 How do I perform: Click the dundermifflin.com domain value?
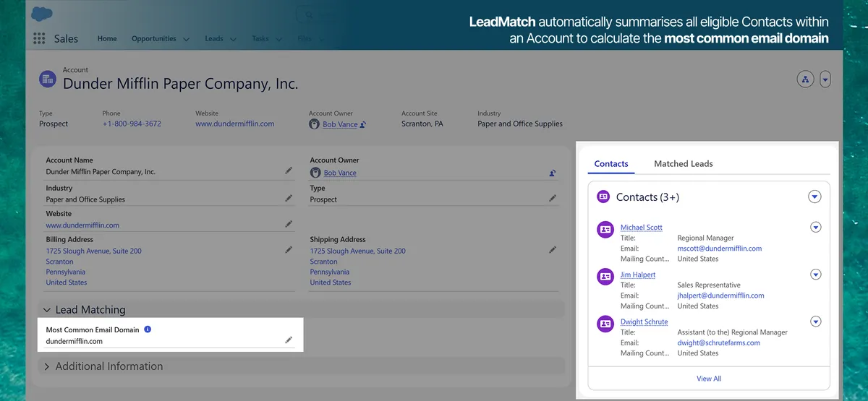click(x=75, y=341)
